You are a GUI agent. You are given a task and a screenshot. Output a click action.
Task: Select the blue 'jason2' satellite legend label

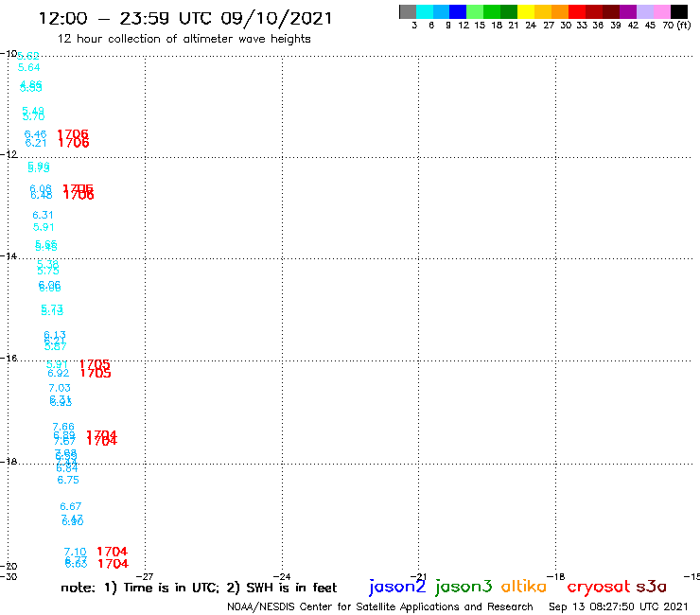pyautogui.click(x=397, y=587)
